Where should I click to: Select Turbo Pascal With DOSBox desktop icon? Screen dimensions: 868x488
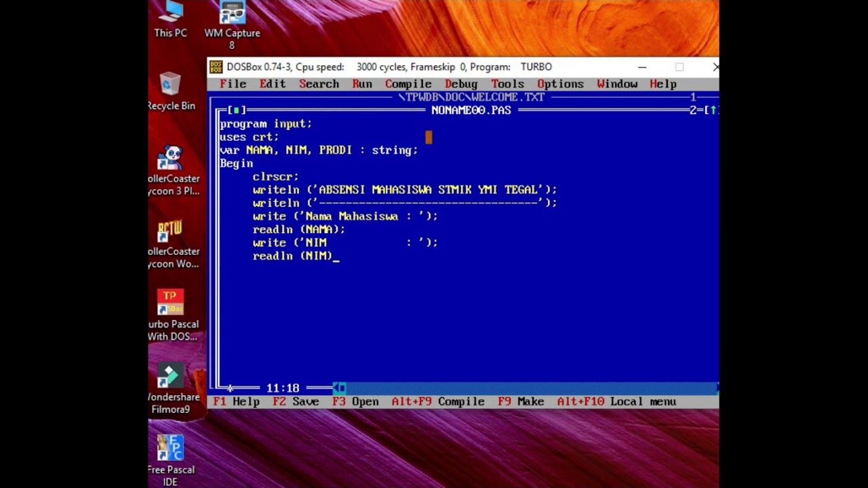coord(173,316)
